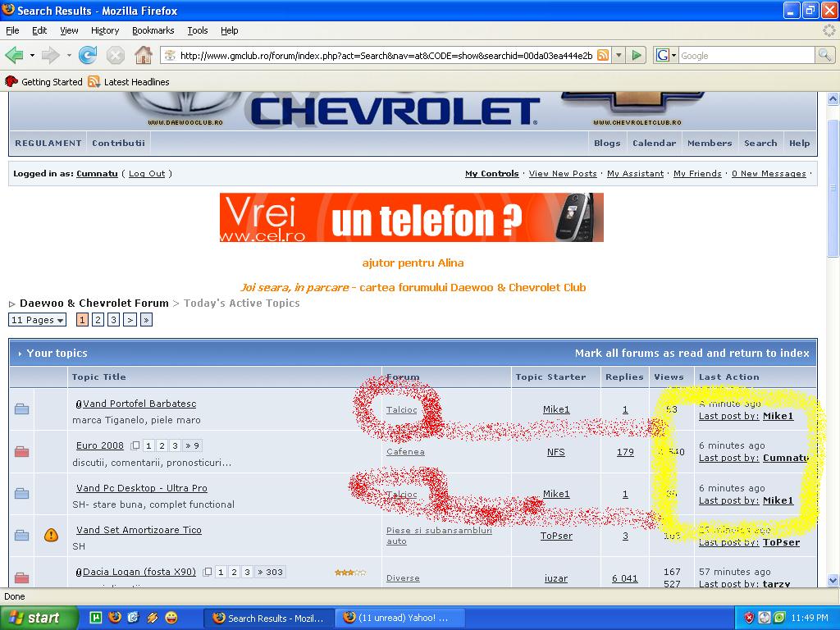Go to the Firefox Home page
The image size is (840, 630).
pos(143,56)
